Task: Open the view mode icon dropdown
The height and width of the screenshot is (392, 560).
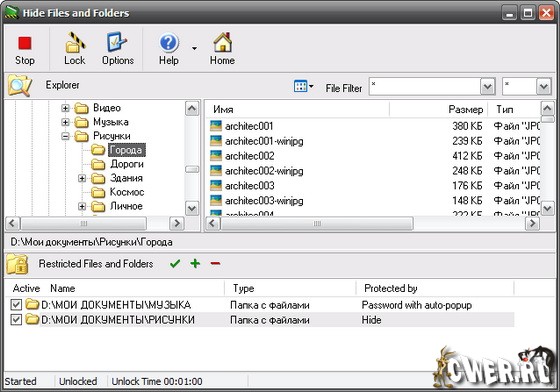Action: [303, 86]
